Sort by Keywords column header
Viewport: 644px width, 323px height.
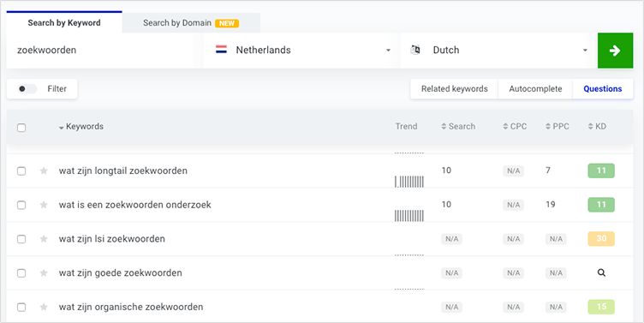coord(80,127)
